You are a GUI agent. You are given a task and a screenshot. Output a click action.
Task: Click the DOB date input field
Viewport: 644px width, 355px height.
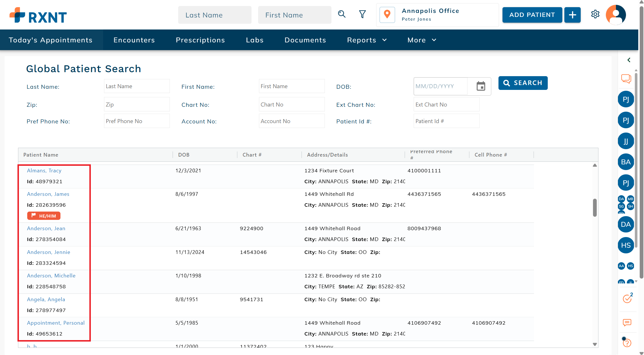click(x=441, y=86)
